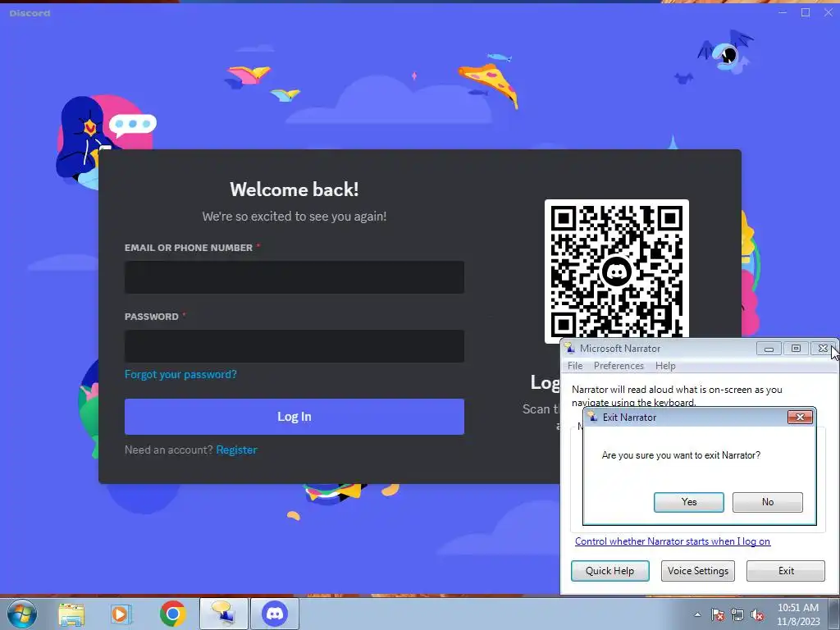Open the Register link

click(237, 450)
